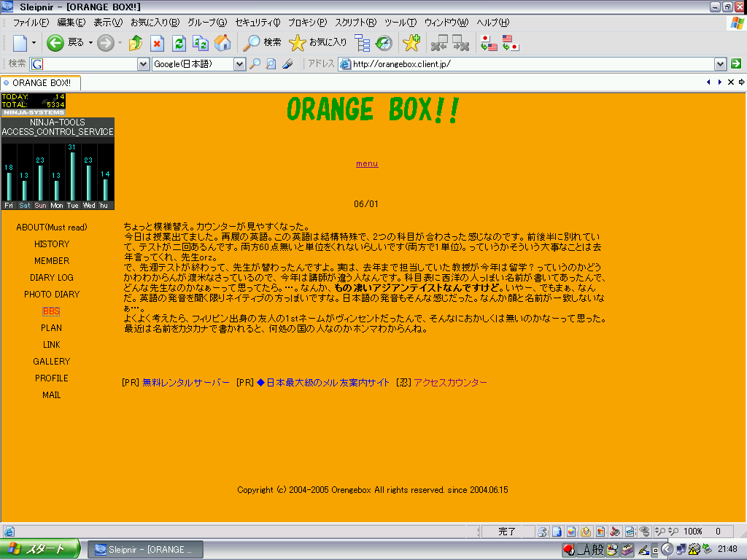Screen dimensions: 747x560
Task: Click the Reload page icon
Action: pos(179,43)
